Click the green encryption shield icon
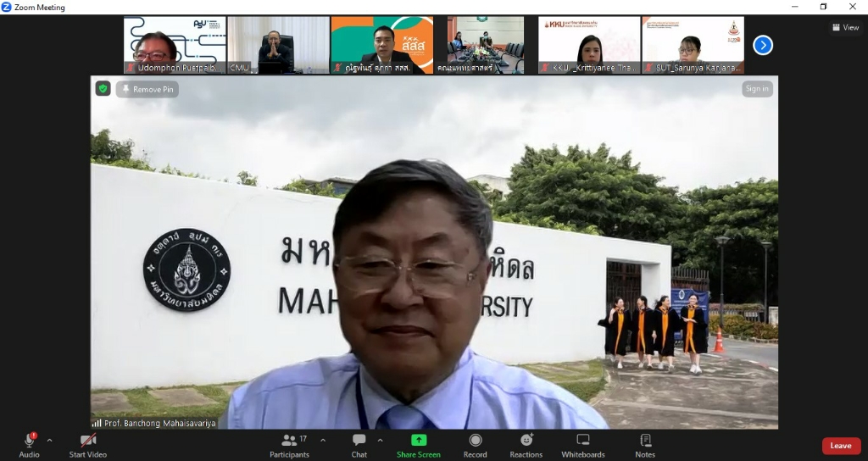 click(x=103, y=88)
